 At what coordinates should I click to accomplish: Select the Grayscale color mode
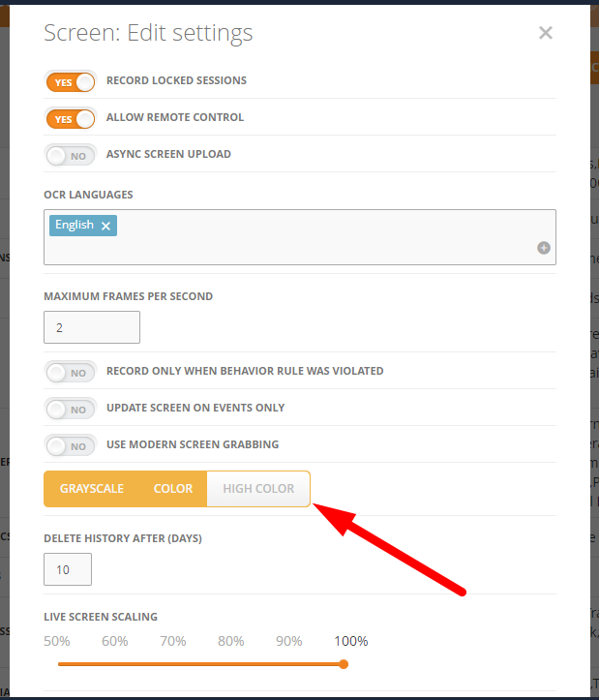coord(92,489)
